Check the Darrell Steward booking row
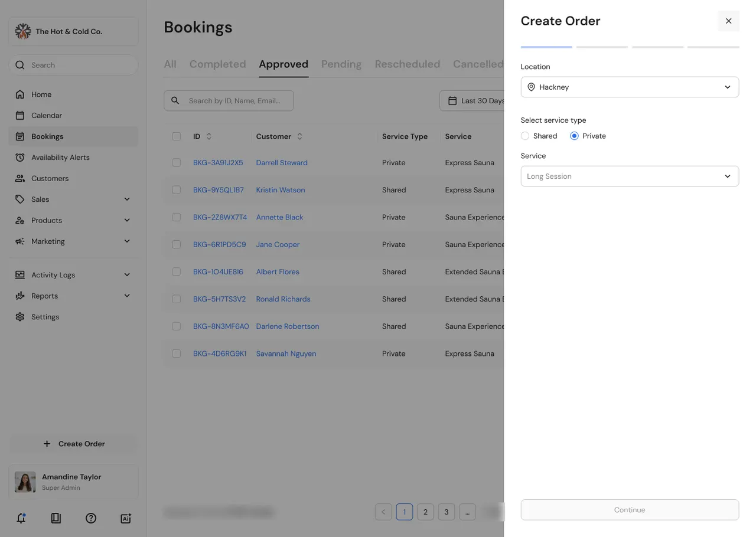The height and width of the screenshot is (537, 756). [x=177, y=162]
